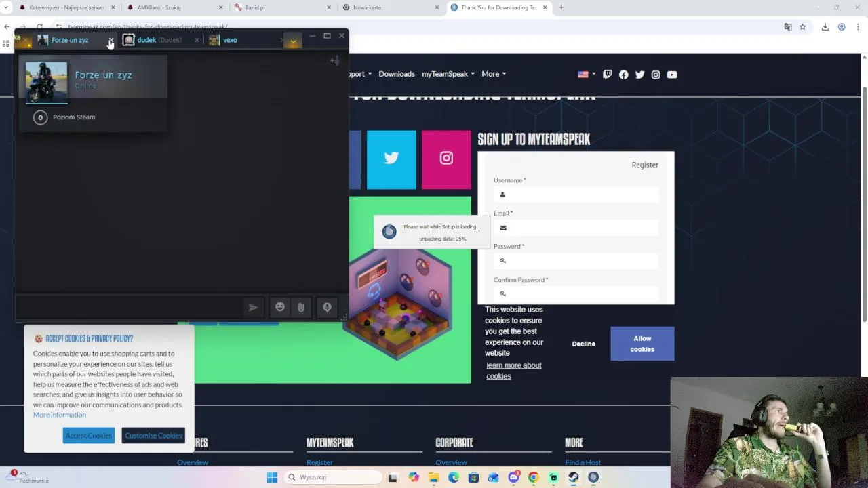The width and height of the screenshot is (868, 488).
Task: Bookmark this page with the star icon
Action: click(x=802, y=27)
